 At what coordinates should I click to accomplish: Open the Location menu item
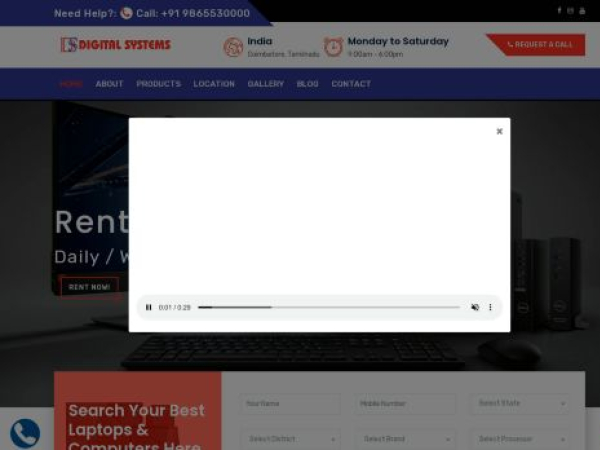[214, 84]
